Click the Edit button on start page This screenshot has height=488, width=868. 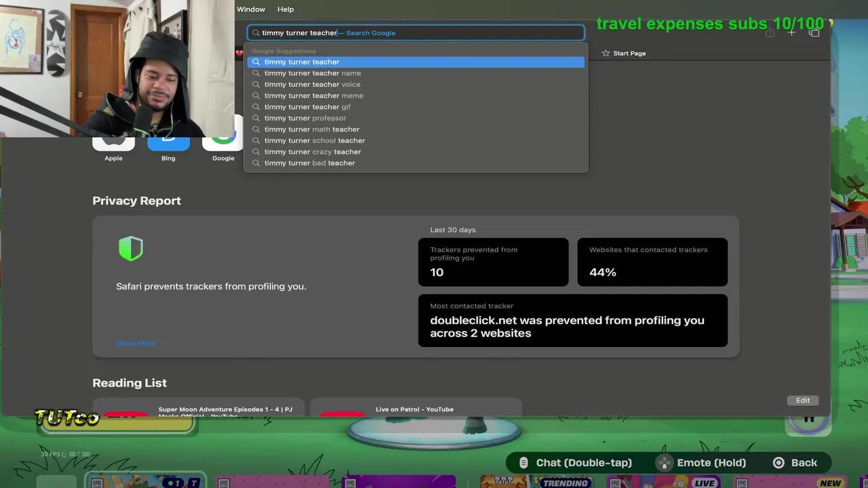pyautogui.click(x=803, y=401)
